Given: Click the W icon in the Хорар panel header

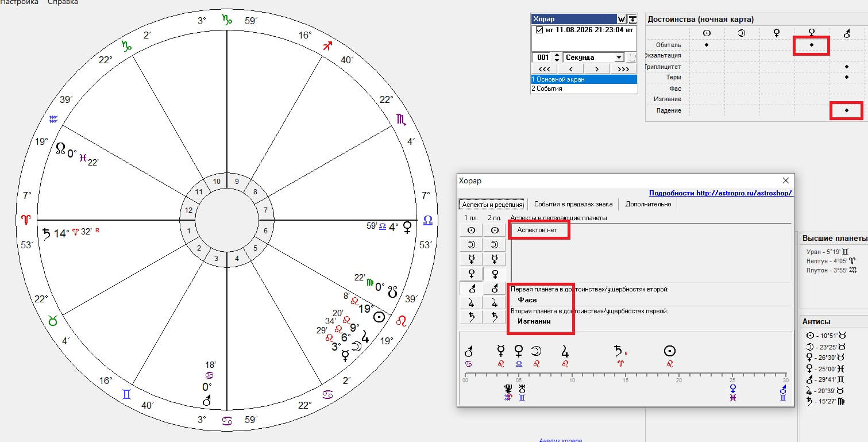Looking at the screenshot, I should (x=622, y=19).
